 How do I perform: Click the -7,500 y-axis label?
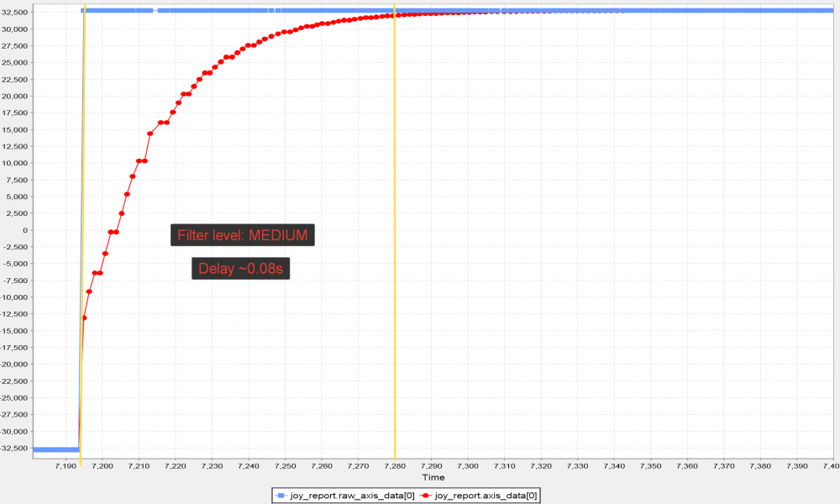pos(15,281)
